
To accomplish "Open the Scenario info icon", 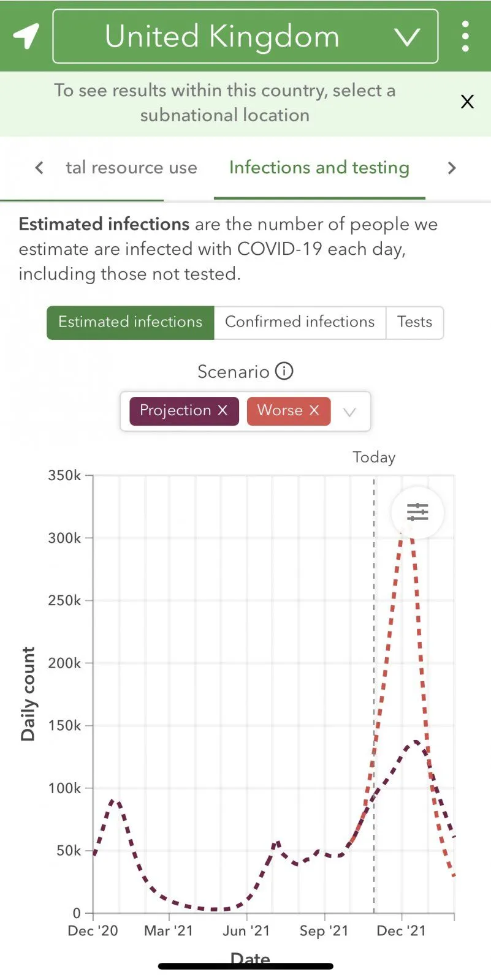I will (284, 371).
